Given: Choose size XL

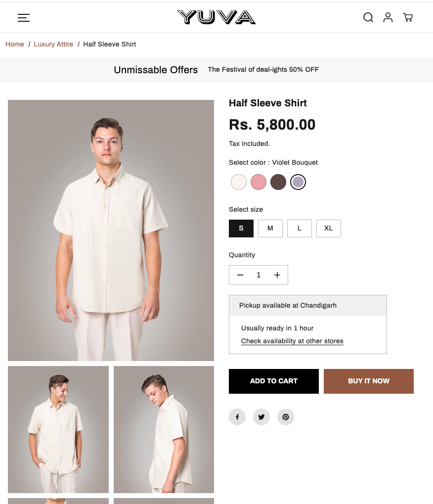Looking at the screenshot, I should [x=329, y=229].
